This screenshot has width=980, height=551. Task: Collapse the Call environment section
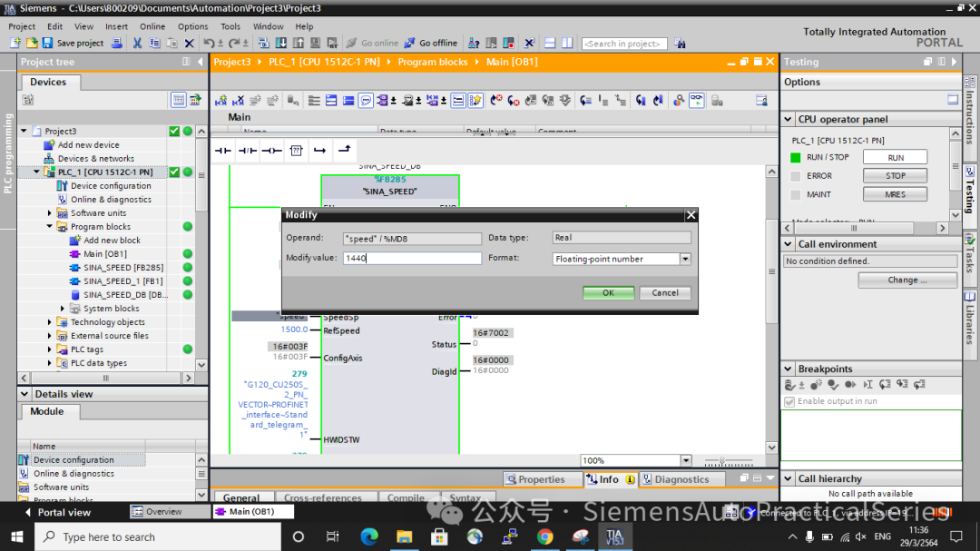[x=789, y=244]
